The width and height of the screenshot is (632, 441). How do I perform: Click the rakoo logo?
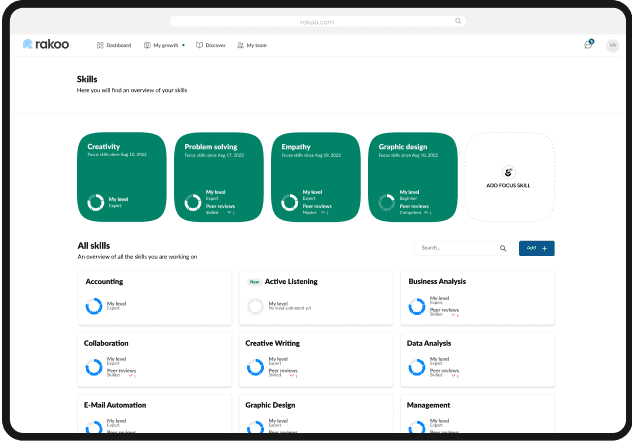pyautogui.click(x=46, y=44)
